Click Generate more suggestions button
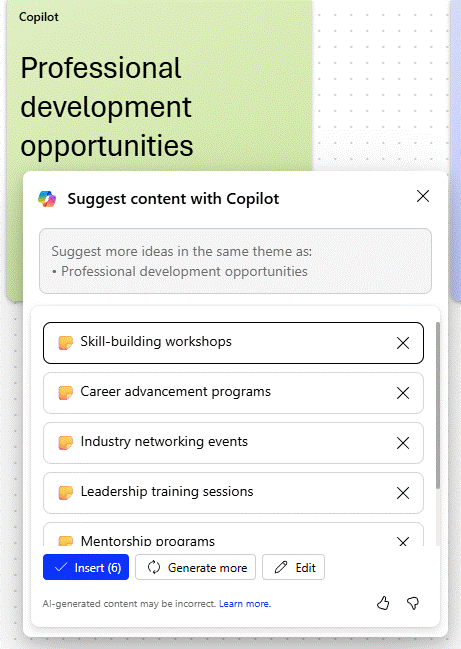 pyautogui.click(x=195, y=567)
